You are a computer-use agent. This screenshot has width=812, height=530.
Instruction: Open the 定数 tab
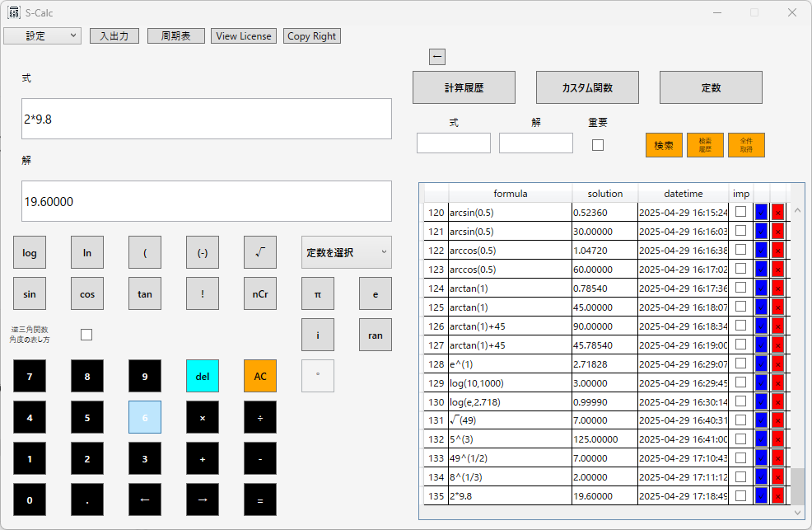pos(711,87)
